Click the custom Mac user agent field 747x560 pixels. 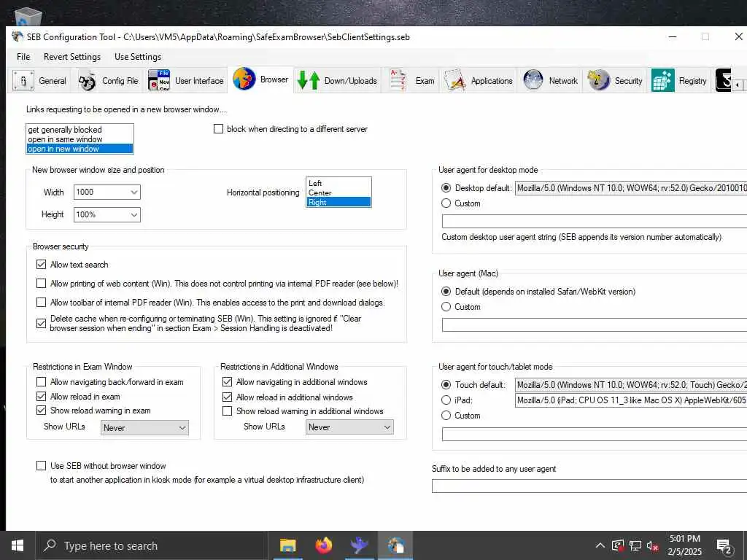594,324
